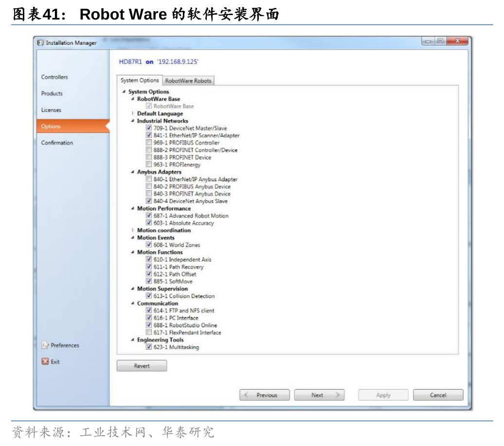Jump to the Confirmation step
This screenshot has width=504, height=446.
pos(57,143)
